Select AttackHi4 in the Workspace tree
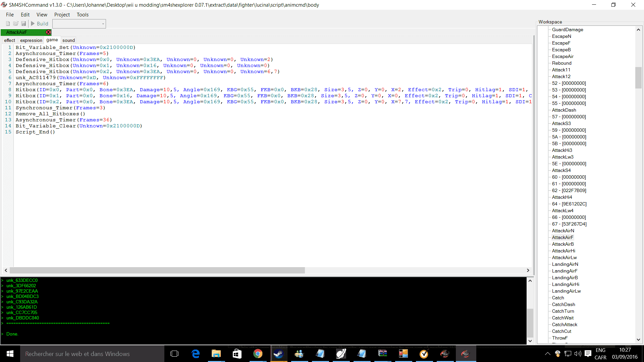This screenshot has width=644, height=362. click(562, 197)
